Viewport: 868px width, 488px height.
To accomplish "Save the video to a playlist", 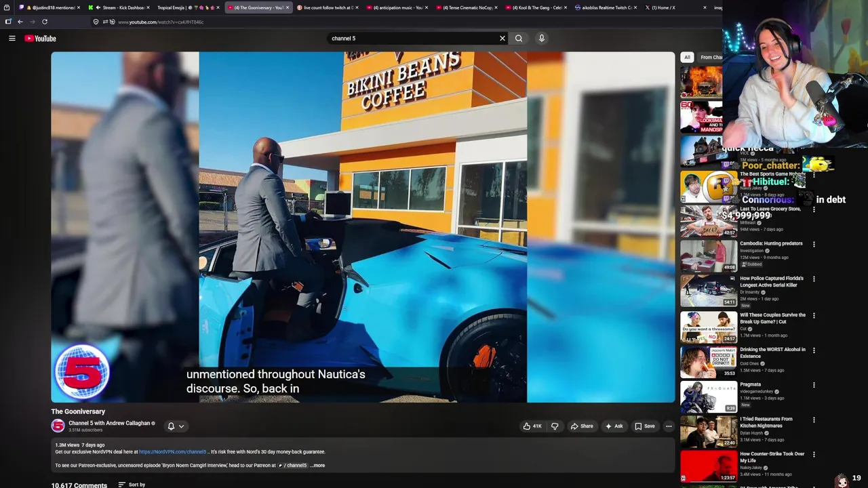I will pyautogui.click(x=645, y=426).
